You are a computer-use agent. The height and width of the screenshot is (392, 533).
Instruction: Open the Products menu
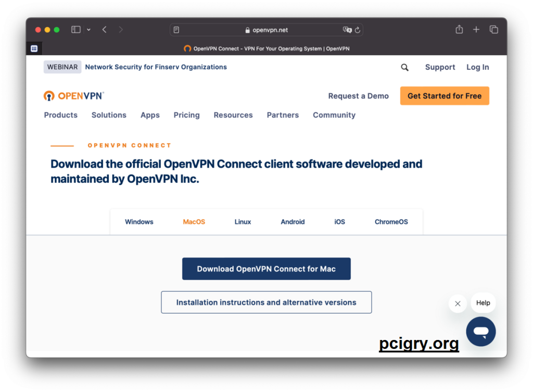click(x=60, y=115)
